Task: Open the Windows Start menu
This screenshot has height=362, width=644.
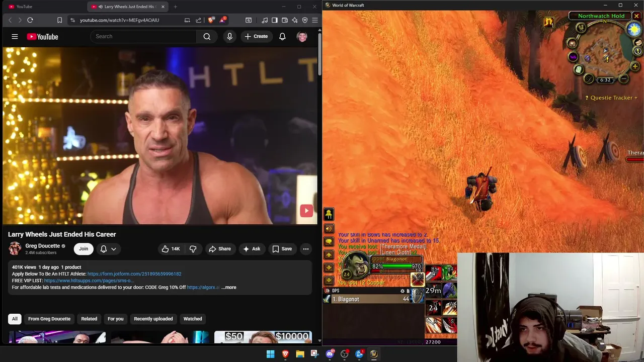Action: [x=270, y=354]
